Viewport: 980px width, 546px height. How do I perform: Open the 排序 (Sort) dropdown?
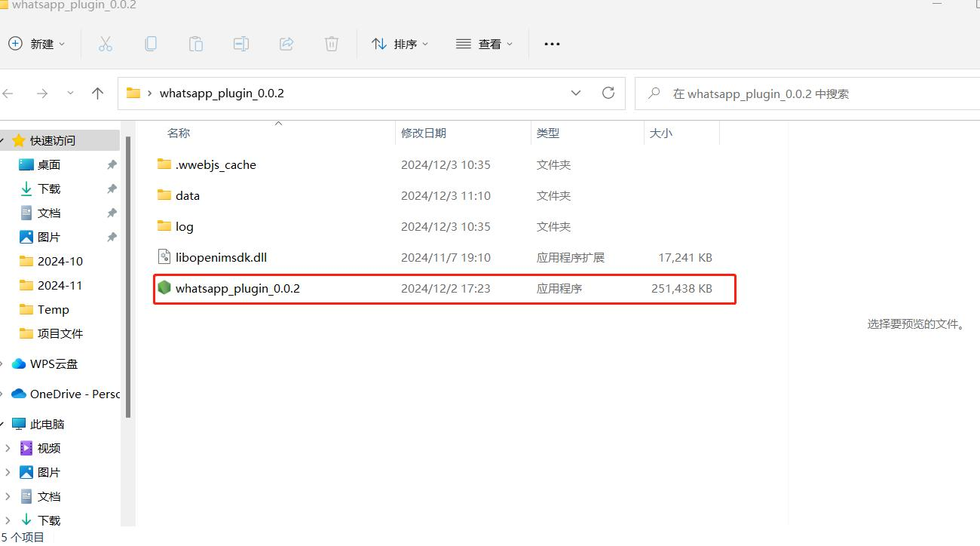(x=400, y=44)
